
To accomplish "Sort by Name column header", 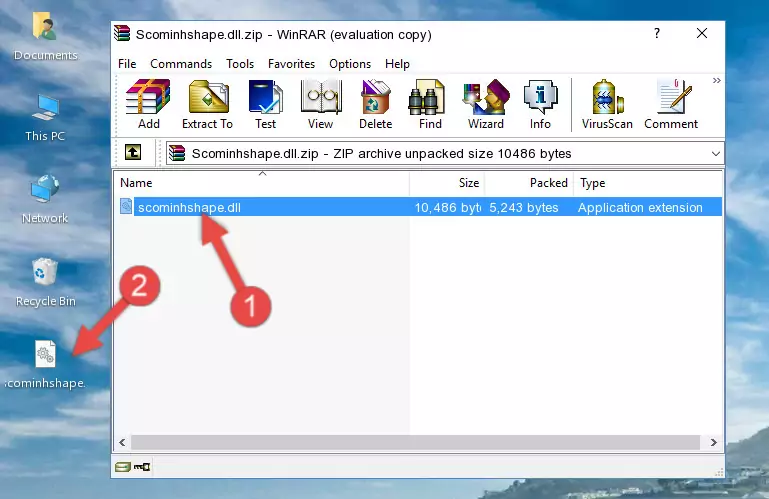I will pos(262,183).
